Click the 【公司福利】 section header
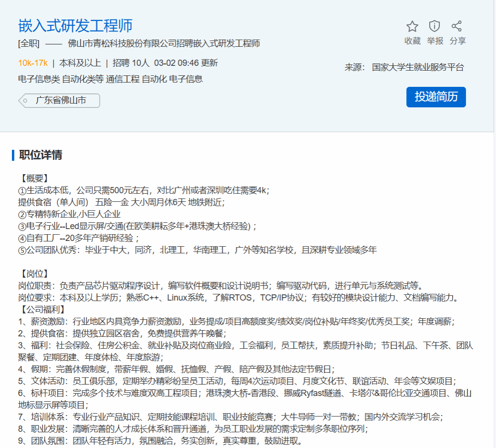496x448 pixels. tap(41, 310)
